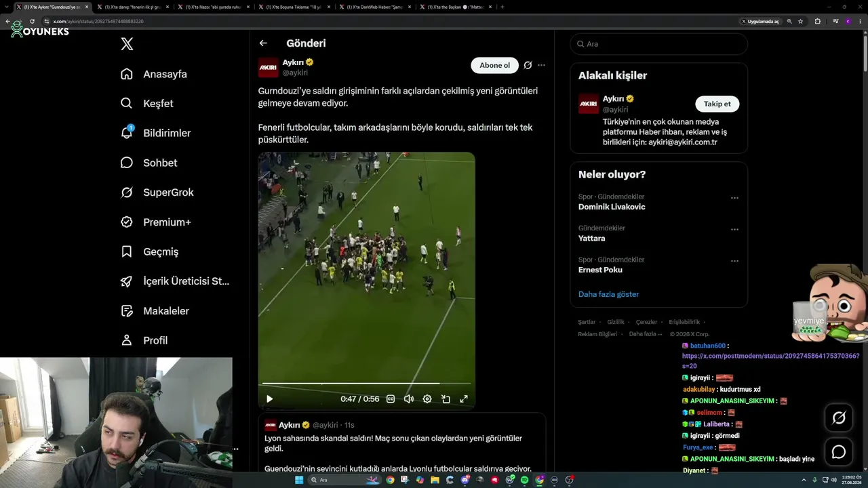Image resolution: width=868 pixels, height=488 pixels.
Task: Bookmark this page with the star icon
Action: pos(800,21)
